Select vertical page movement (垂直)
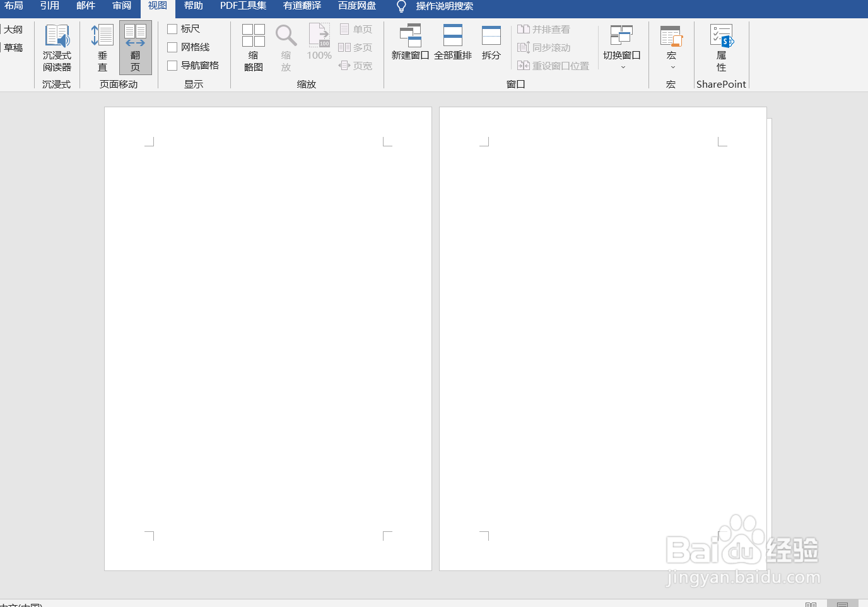Image resolution: width=868 pixels, height=607 pixels. 102,48
